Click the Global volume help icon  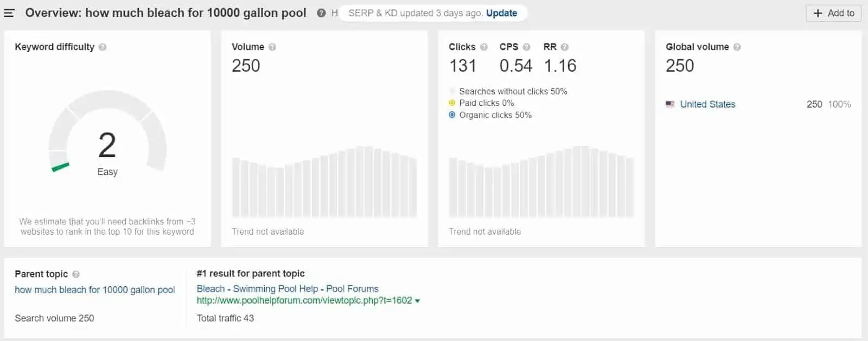point(737,47)
